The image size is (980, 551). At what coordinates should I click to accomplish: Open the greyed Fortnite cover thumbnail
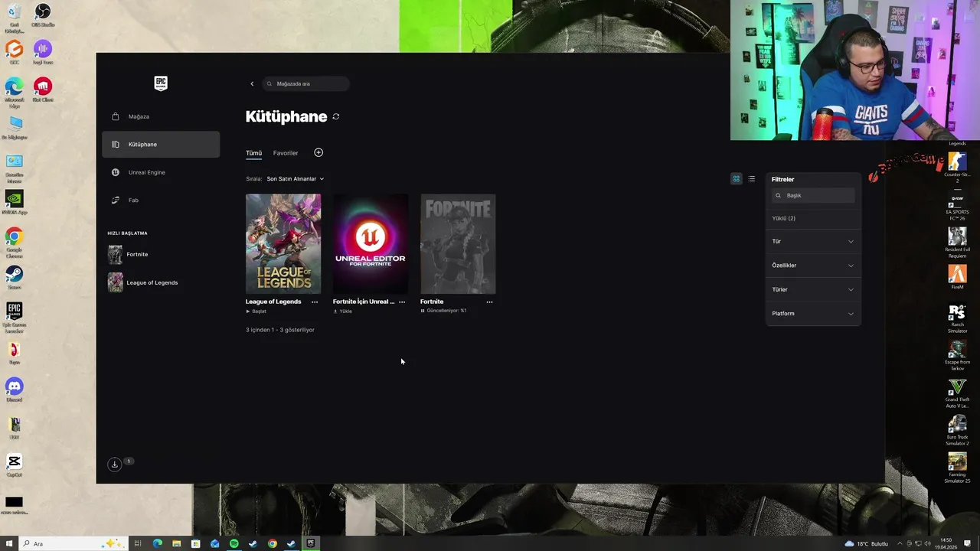[458, 243]
